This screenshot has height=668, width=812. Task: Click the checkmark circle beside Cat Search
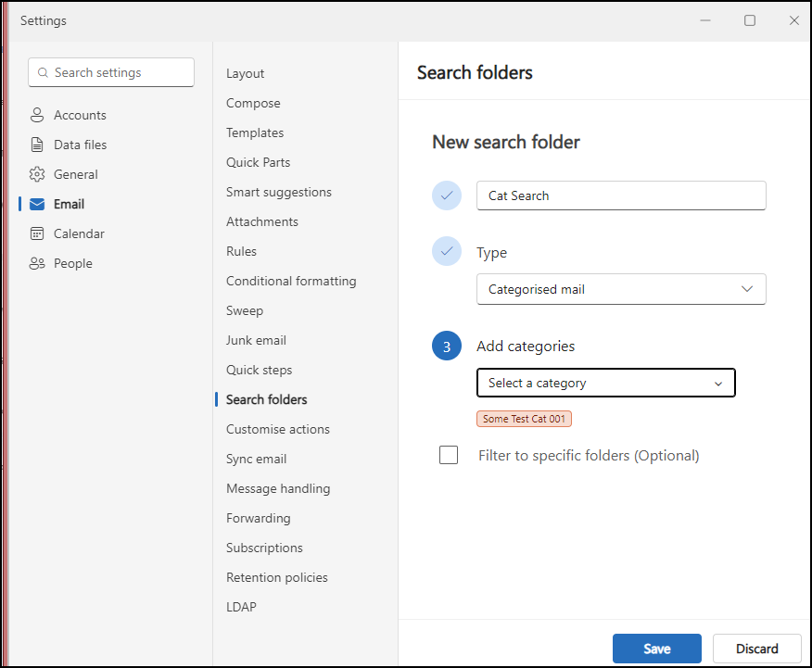coord(447,195)
